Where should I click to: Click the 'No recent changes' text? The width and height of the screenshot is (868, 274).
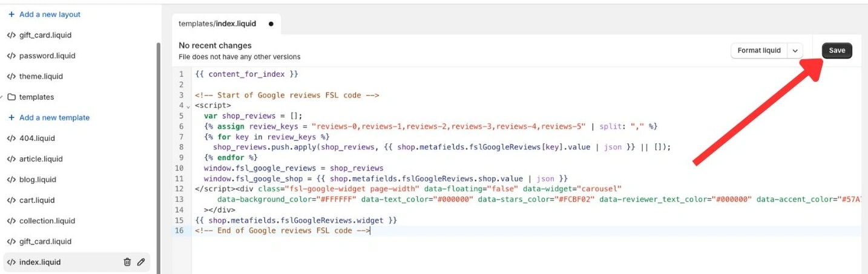click(215, 45)
